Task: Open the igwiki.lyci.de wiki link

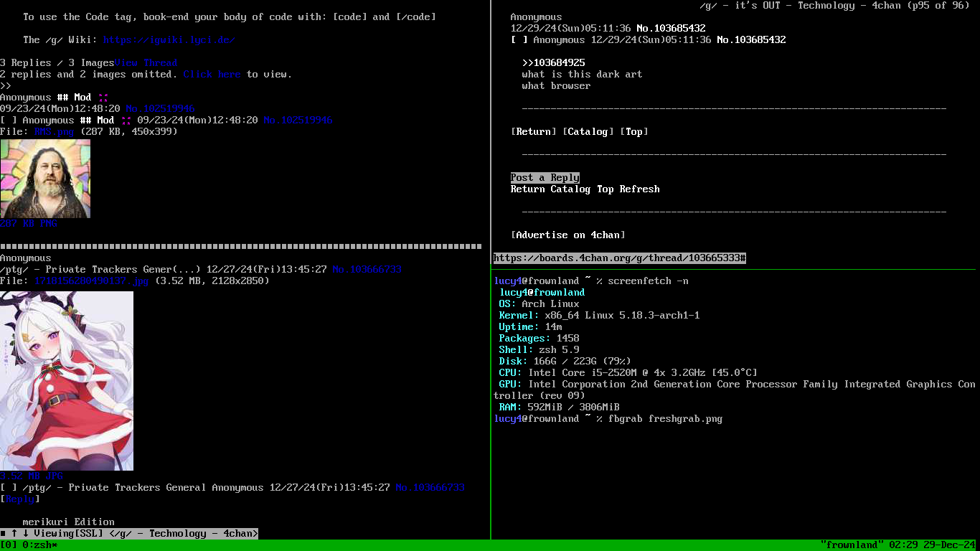Action: [x=169, y=39]
